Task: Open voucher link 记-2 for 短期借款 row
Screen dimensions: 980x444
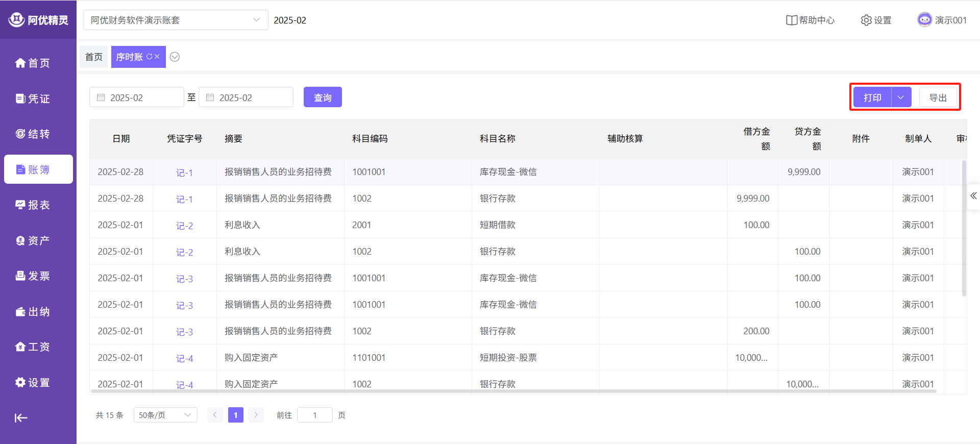Action: (x=184, y=226)
